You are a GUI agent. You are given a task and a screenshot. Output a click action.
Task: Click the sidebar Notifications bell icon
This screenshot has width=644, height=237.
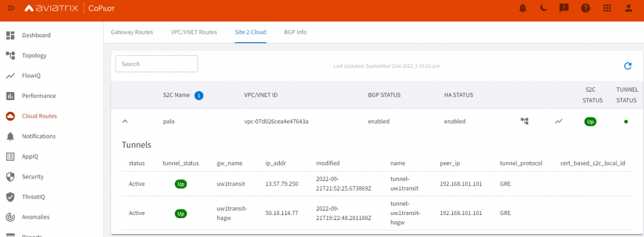pyautogui.click(x=10, y=136)
